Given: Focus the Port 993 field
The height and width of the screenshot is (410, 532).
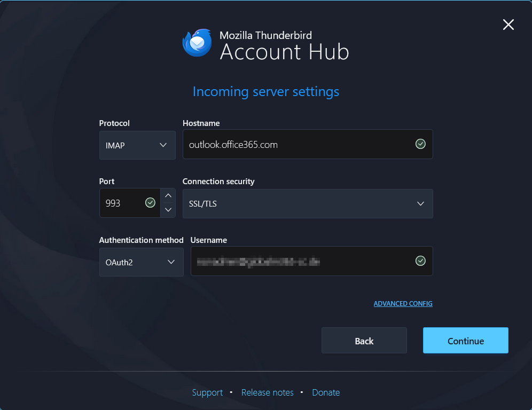Looking at the screenshot, I should point(130,203).
